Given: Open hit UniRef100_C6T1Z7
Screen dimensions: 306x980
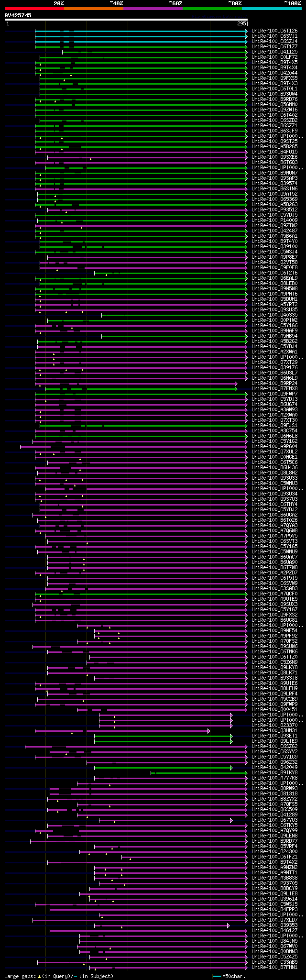Looking at the screenshot, I should pyautogui.click(x=274, y=47).
